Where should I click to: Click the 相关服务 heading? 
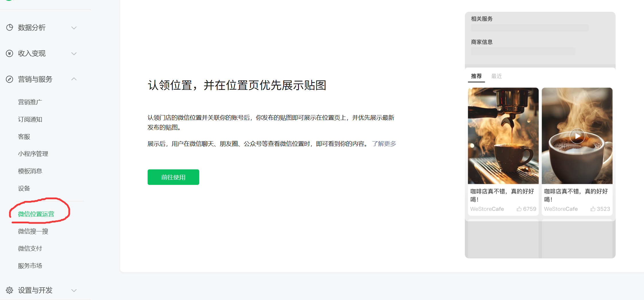(x=482, y=19)
